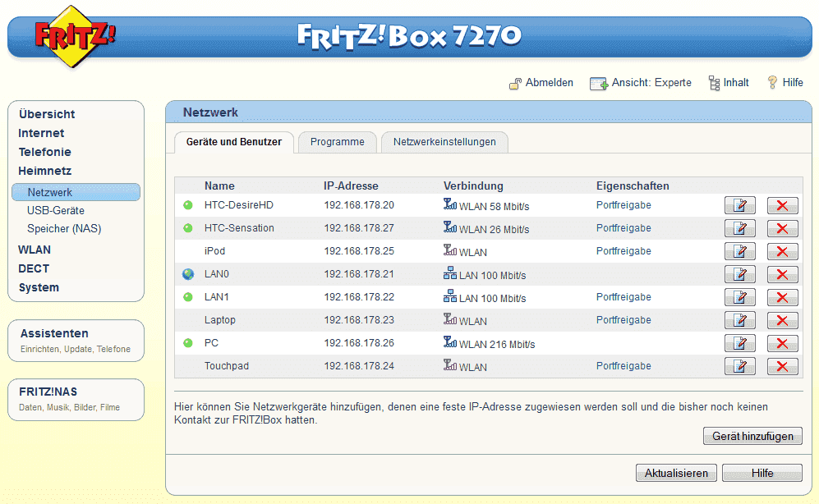
Task: Toggle Ansicht: Experte view mode
Action: point(641,82)
